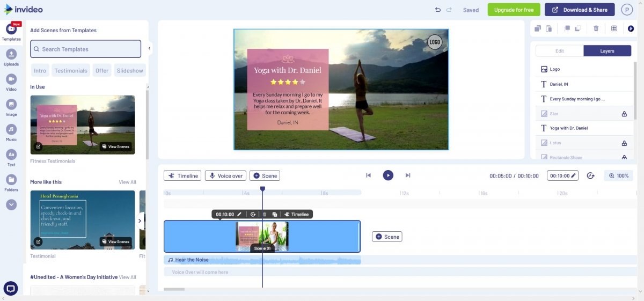Select Yoga with Dr. Daniel layer
The height and width of the screenshot is (301, 644).
coord(584,128)
